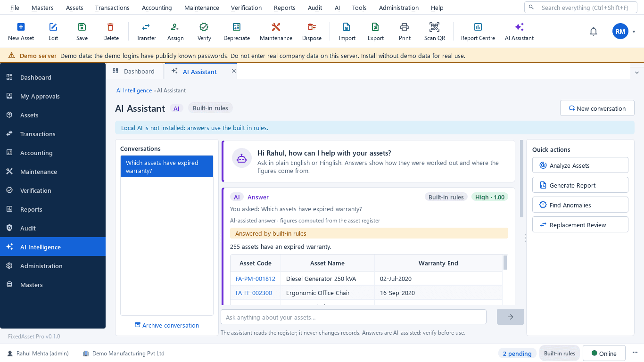Open the Transactions menu
The image size is (644, 362).
[112, 8]
